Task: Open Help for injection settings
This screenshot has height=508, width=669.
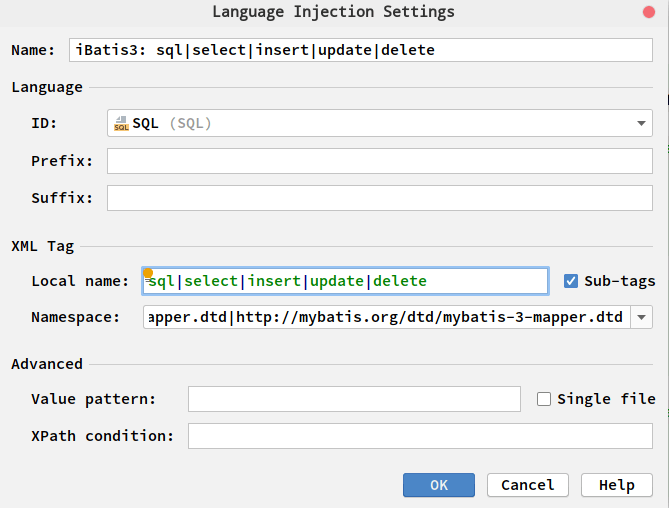Action: [x=617, y=485]
